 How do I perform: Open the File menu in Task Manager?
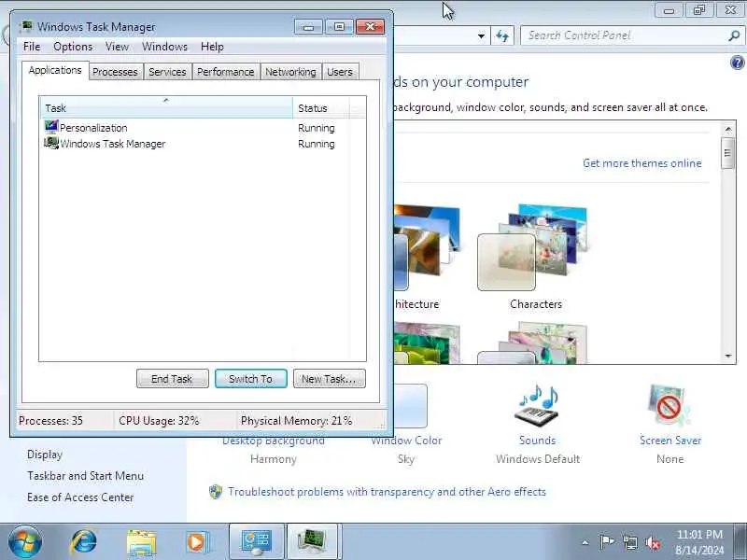point(32,47)
